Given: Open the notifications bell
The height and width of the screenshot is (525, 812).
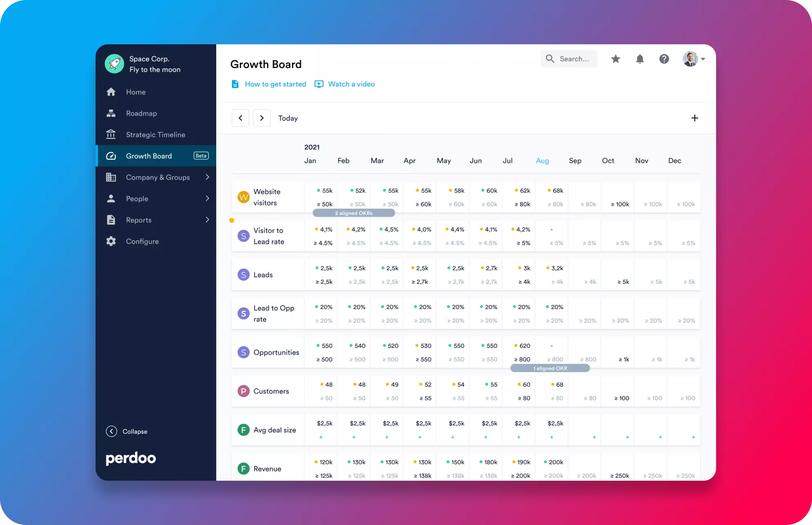Looking at the screenshot, I should pos(640,59).
